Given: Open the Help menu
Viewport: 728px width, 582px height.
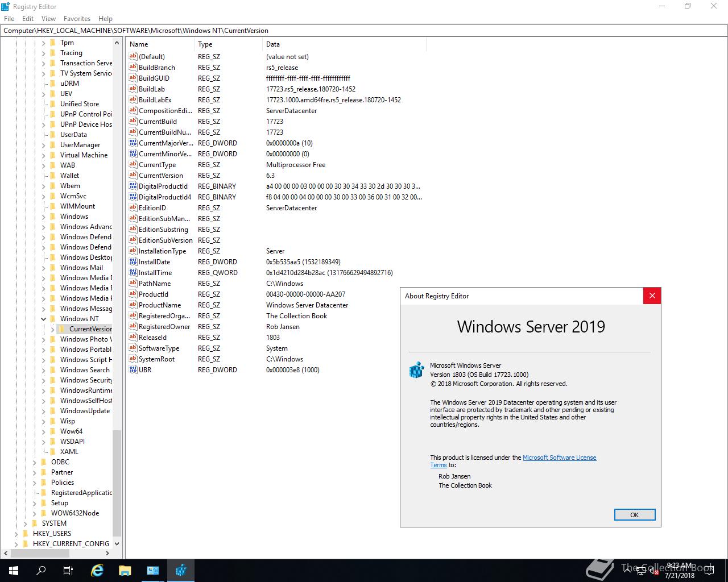Looking at the screenshot, I should click(x=105, y=18).
